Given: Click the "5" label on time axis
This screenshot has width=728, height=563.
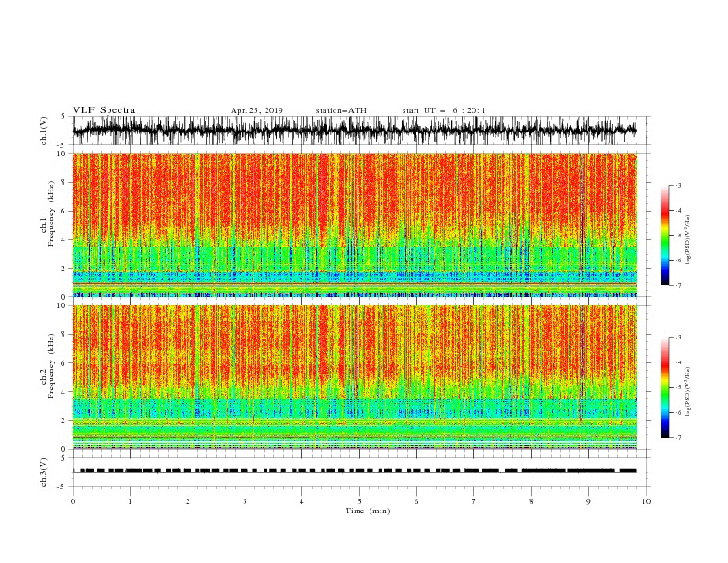Looking at the screenshot, I should tap(359, 501).
